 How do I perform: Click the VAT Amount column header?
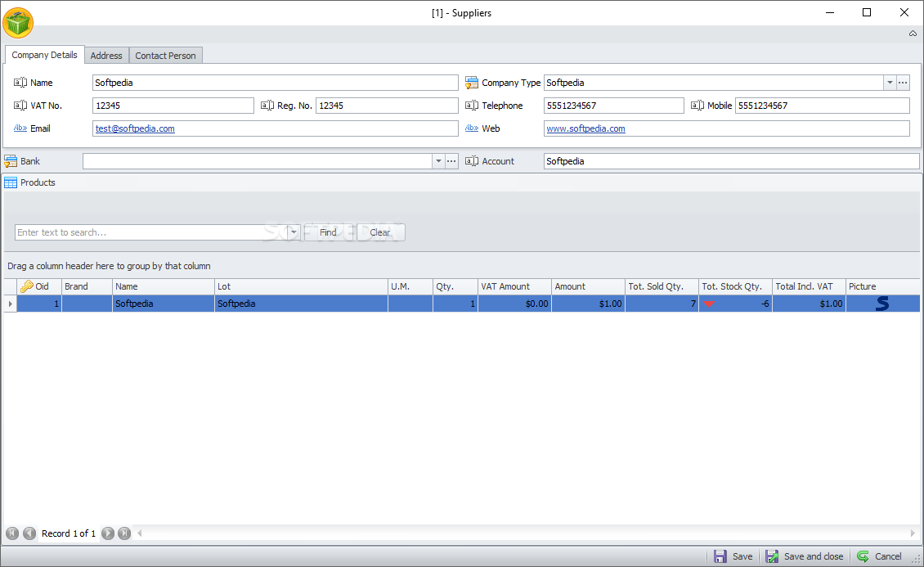(514, 286)
